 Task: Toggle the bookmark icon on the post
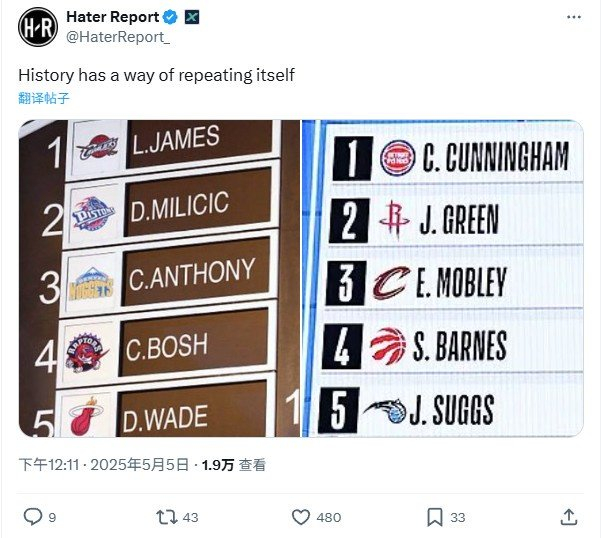tap(435, 517)
